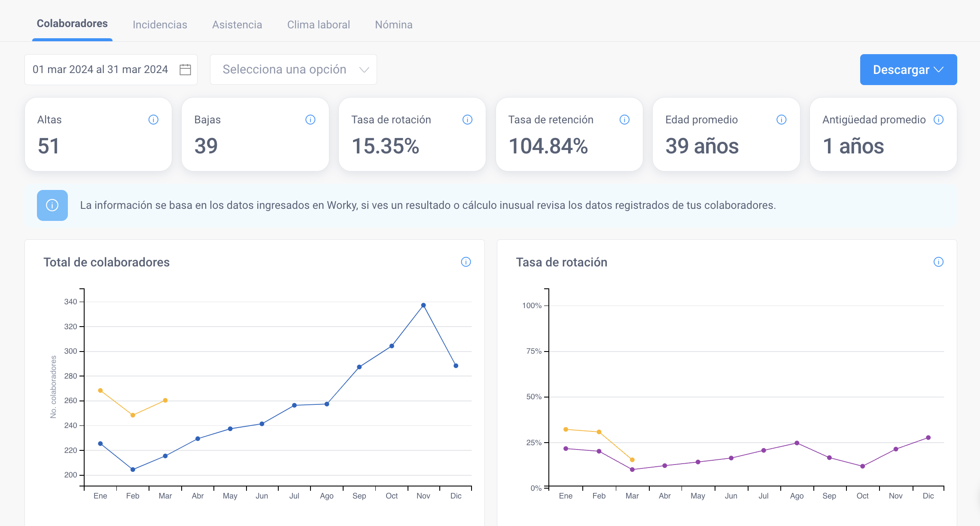Click the info icon in the blue notice banner

52,205
